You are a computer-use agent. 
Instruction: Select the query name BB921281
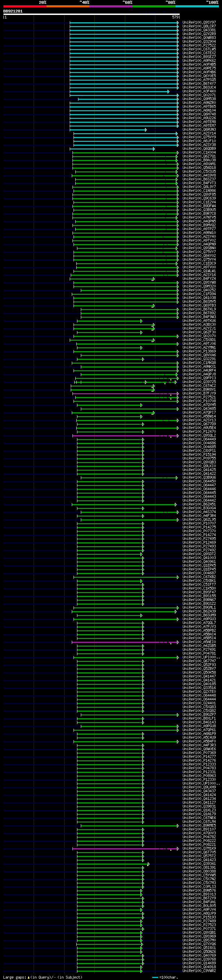point(13,11)
